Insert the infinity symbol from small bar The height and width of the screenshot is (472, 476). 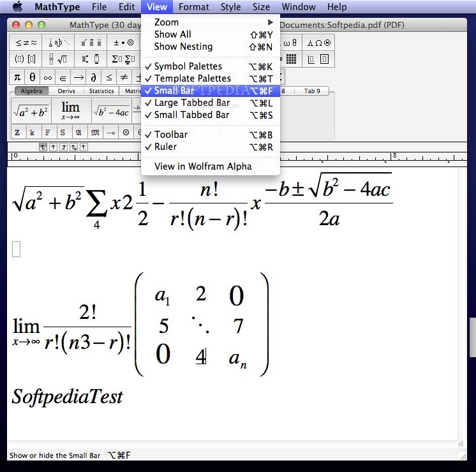[48, 77]
